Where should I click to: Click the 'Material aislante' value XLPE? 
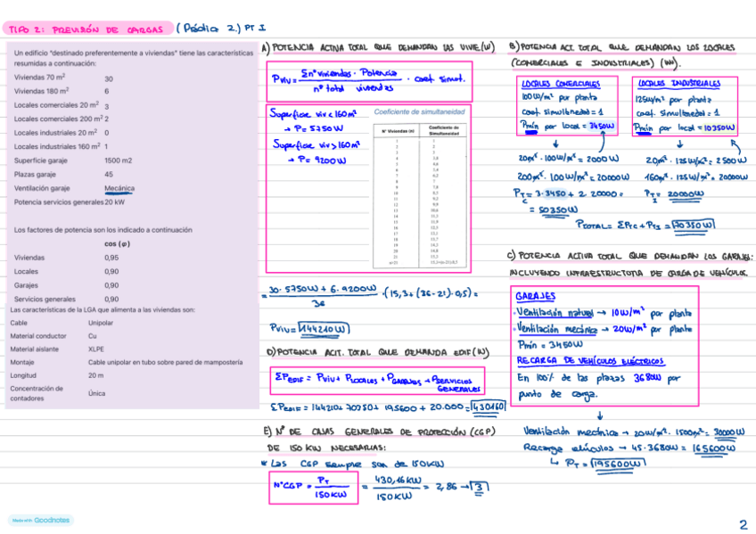pyautogui.click(x=95, y=349)
